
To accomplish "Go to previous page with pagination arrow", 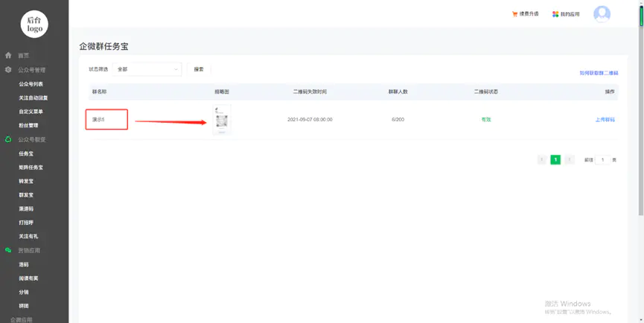I will [541, 160].
